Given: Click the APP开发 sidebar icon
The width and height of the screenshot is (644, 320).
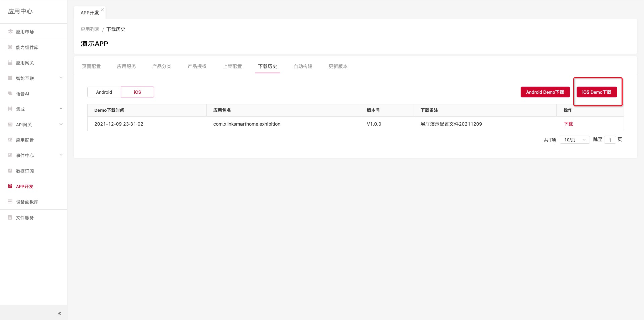Looking at the screenshot, I should (10, 186).
